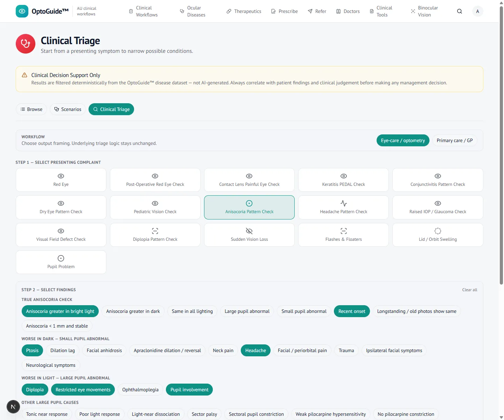Deselect the Ptosis finding chip
The image size is (504, 420).
pyautogui.click(x=32, y=350)
